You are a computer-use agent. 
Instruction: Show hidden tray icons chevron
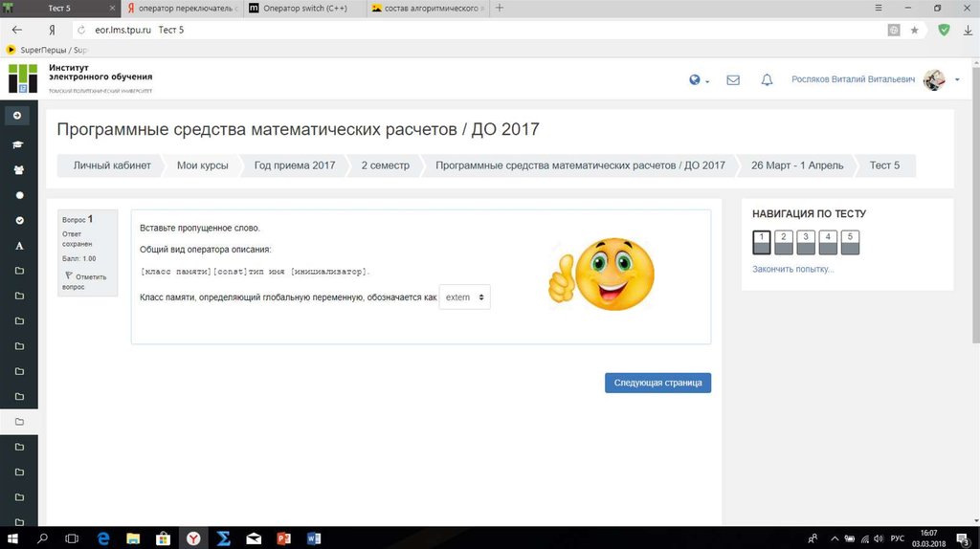tap(835, 538)
